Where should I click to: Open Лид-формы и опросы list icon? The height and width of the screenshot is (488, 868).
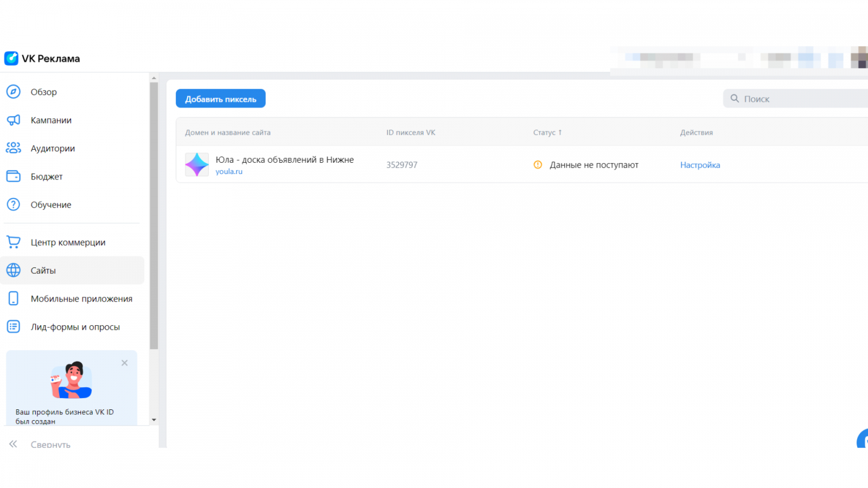click(14, 326)
